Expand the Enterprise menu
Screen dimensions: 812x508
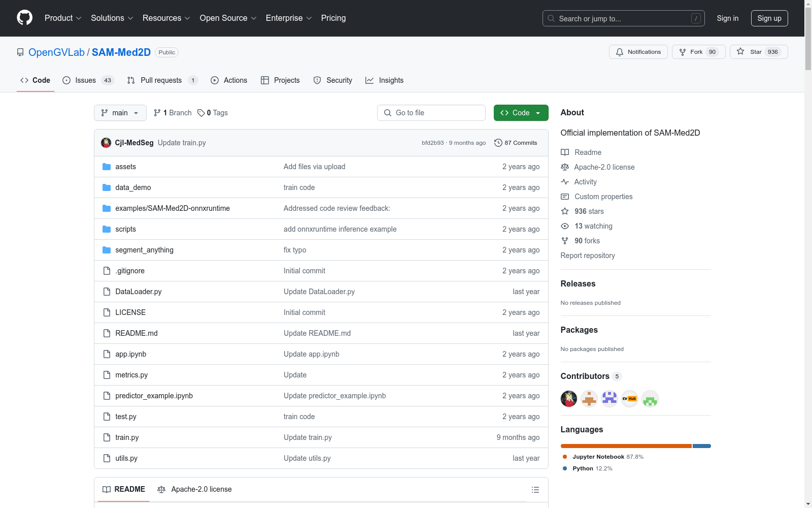click(289, 18)
